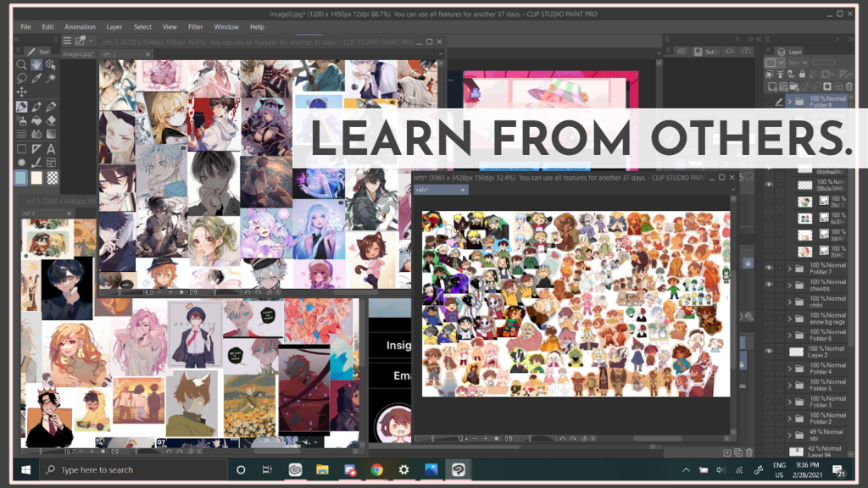Image resolution: width=868 pixels, height=488 pixels.
Task: Select the Zoom magnifier tool
Action: [x=22, y=64]
